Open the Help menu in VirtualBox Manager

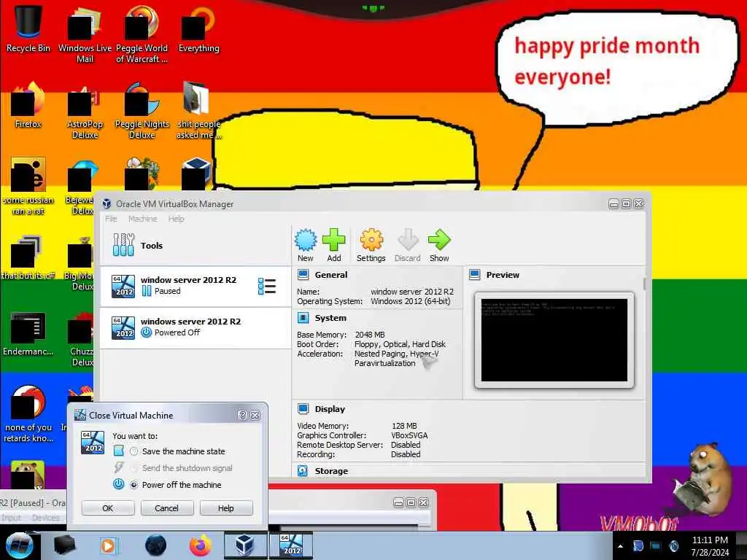tap(177, 219)
